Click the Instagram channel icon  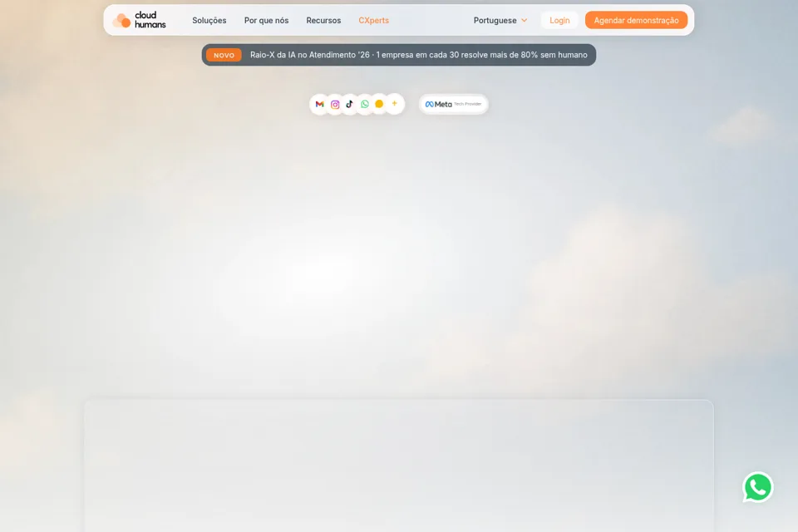tap(335, 105)
